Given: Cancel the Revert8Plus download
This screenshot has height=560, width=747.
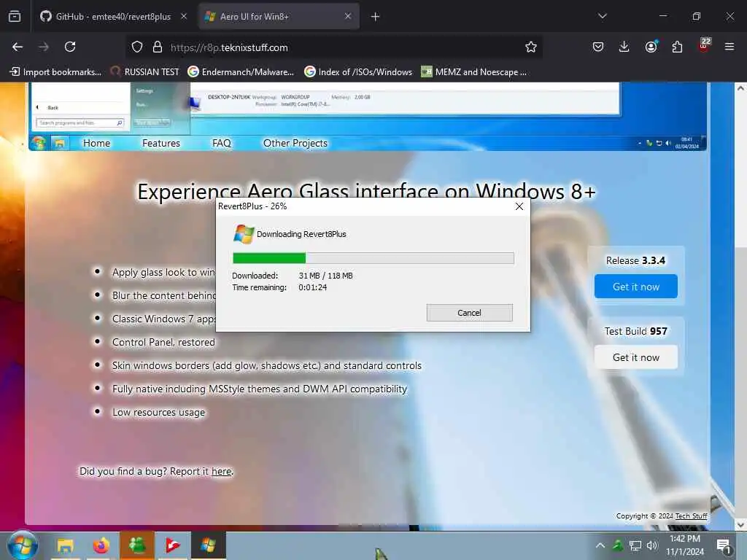Looking at the screenshot, I should tap(470, 313).
